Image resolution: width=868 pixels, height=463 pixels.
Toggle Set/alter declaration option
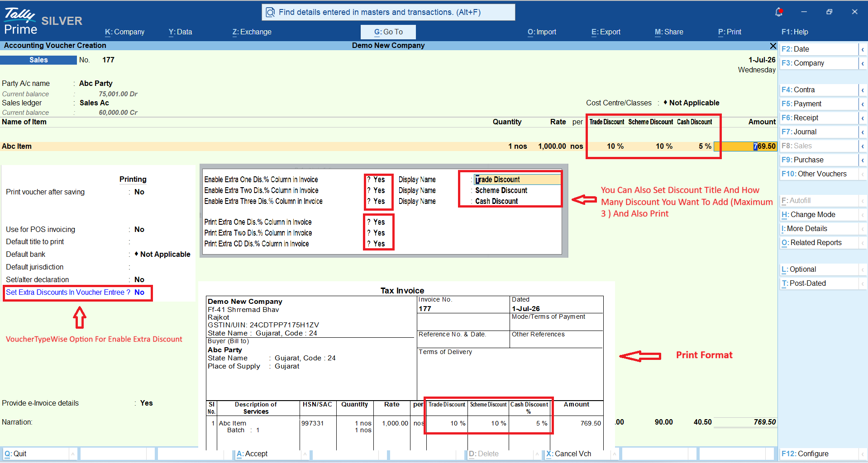tap(139, 279)
